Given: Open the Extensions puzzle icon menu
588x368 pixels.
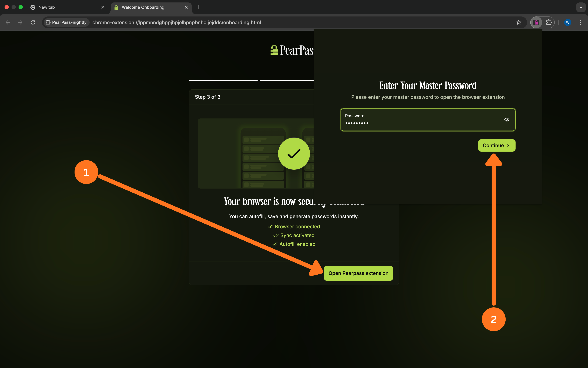Looking at the screenshot, I should [x=549, y=22].
